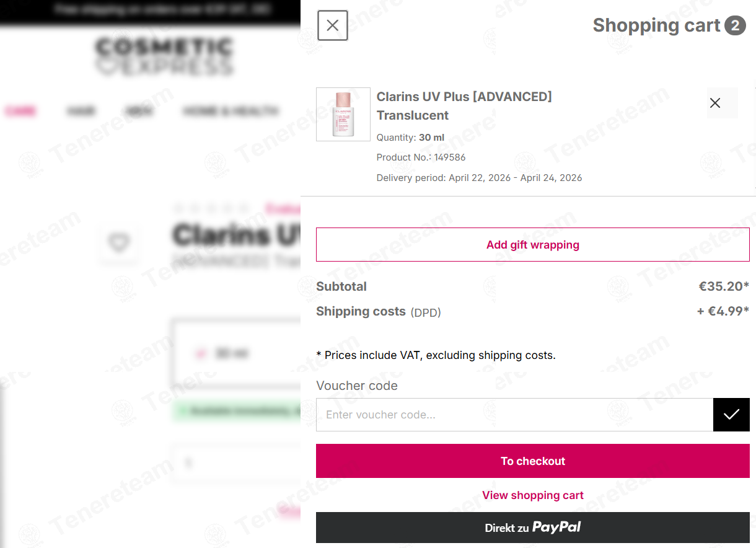The width and height of the screenshot is (756, 548).
Task: Close the shopping cart panel
Action: pos(333,25)
